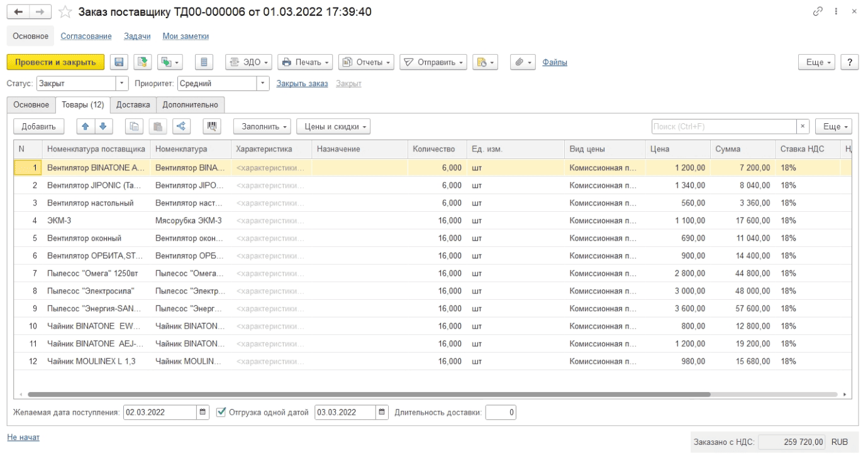Click the Закрыть заказ link

(302, 84)
